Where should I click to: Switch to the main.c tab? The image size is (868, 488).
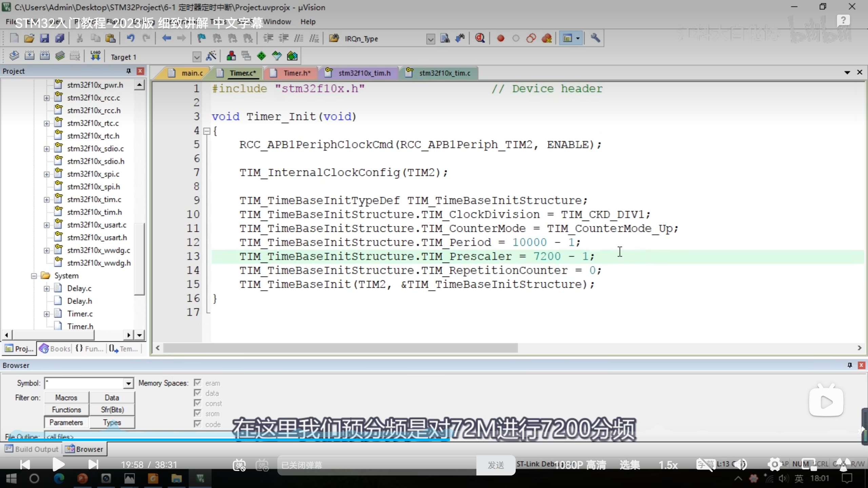pos(192,73)
